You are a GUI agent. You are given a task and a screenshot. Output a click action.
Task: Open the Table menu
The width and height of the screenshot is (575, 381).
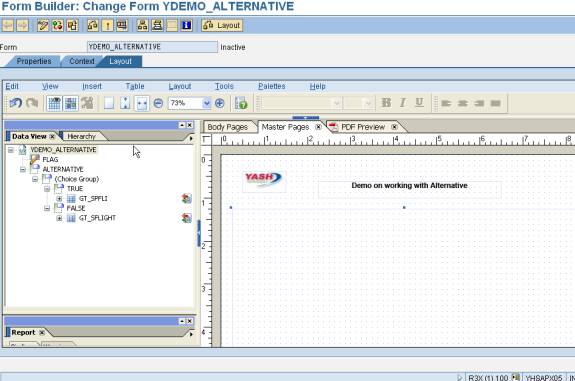pos(135,87)
